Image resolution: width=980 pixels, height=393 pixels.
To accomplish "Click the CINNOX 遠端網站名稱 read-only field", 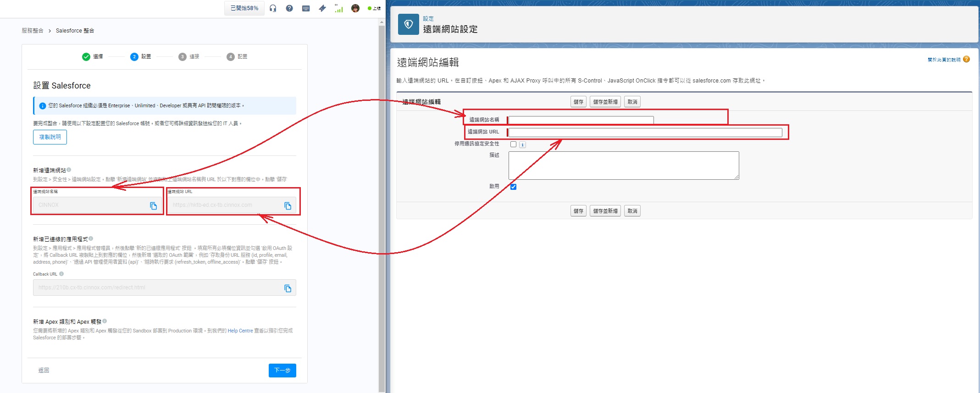I will pyautogui.click(x=97, y=205).
